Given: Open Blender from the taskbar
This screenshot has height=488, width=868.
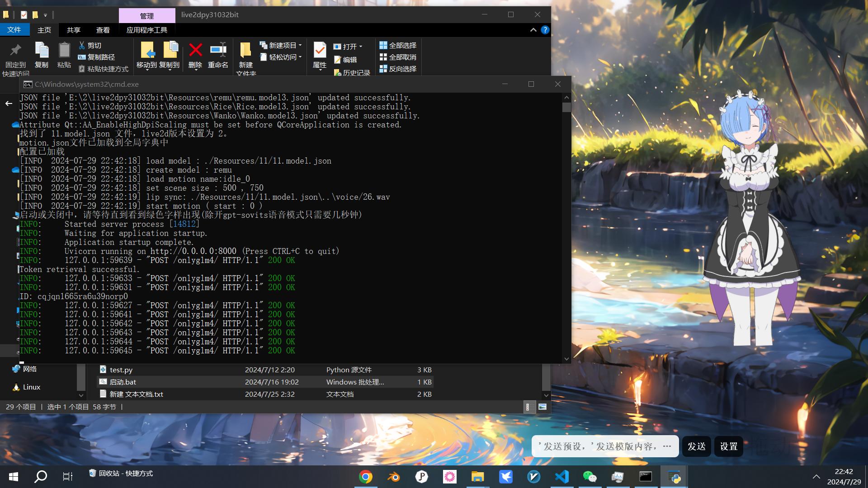Looking at the screenshot, I should click(x=394, y=477).
